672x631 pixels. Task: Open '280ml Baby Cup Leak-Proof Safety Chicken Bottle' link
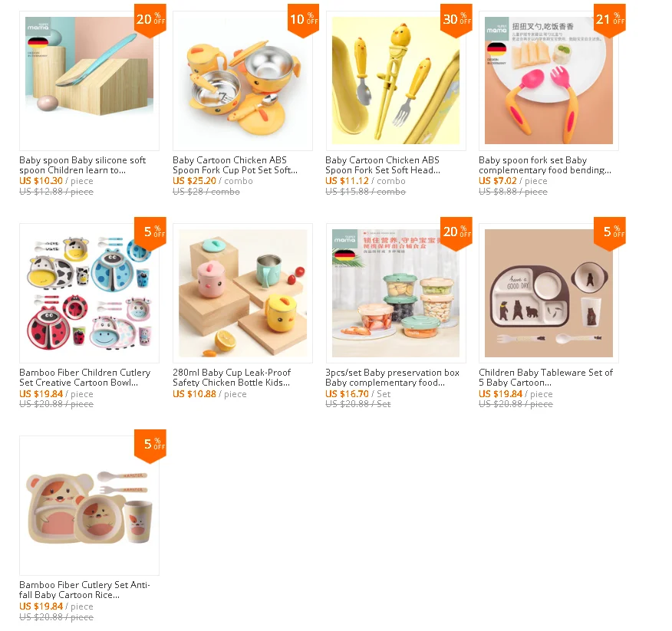click(x=232, y=377)
